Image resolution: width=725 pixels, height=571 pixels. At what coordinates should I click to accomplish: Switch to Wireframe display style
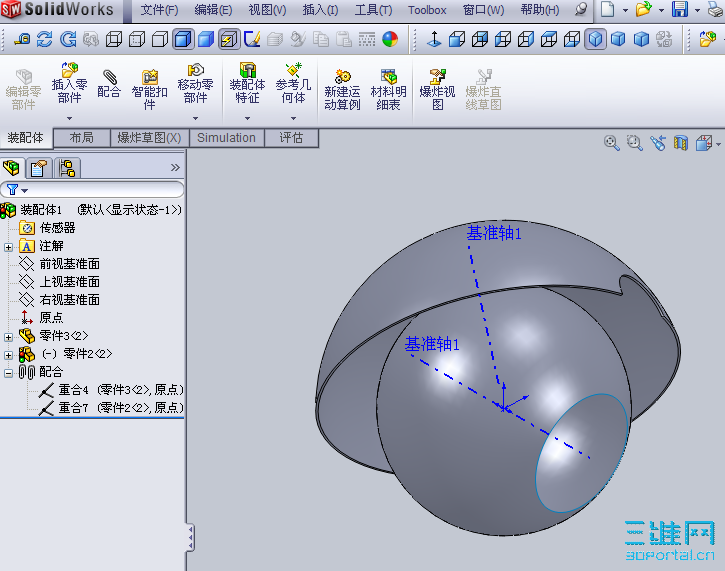(x=114, y=39)
